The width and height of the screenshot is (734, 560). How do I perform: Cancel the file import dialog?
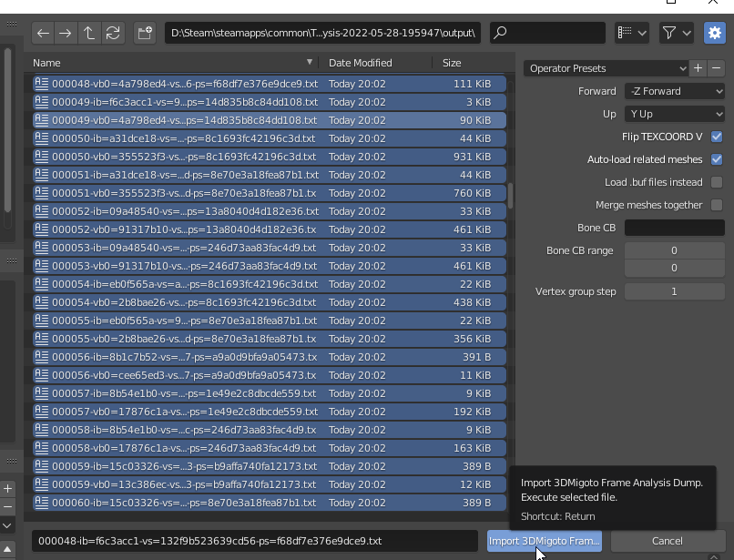pos(667,541)
